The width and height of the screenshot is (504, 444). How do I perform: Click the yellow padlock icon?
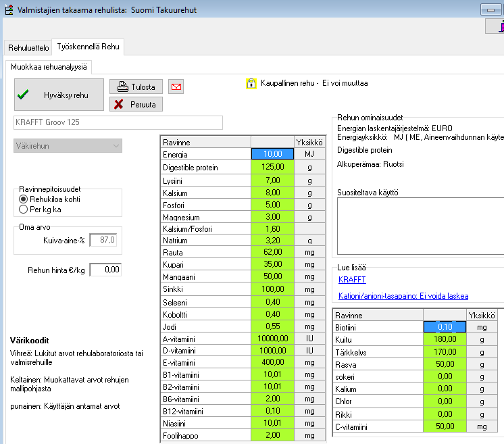point(251,84)
